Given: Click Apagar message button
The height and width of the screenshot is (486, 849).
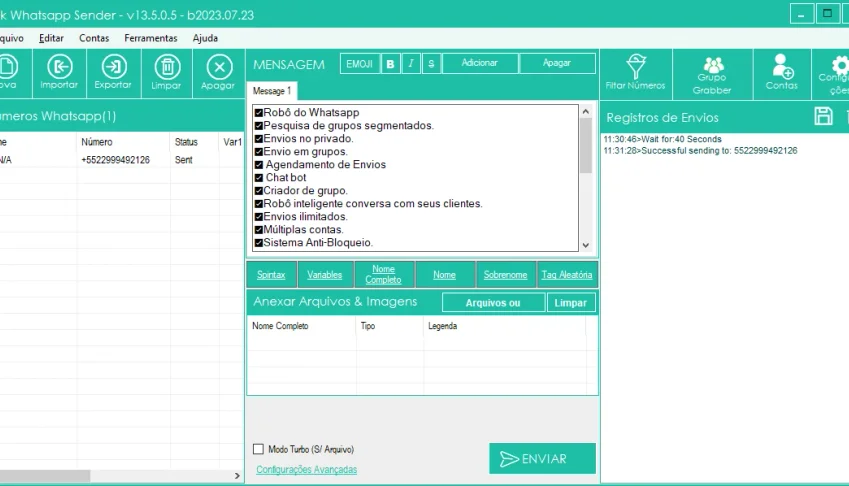Looking at the screenshot, I should point(557,63).
